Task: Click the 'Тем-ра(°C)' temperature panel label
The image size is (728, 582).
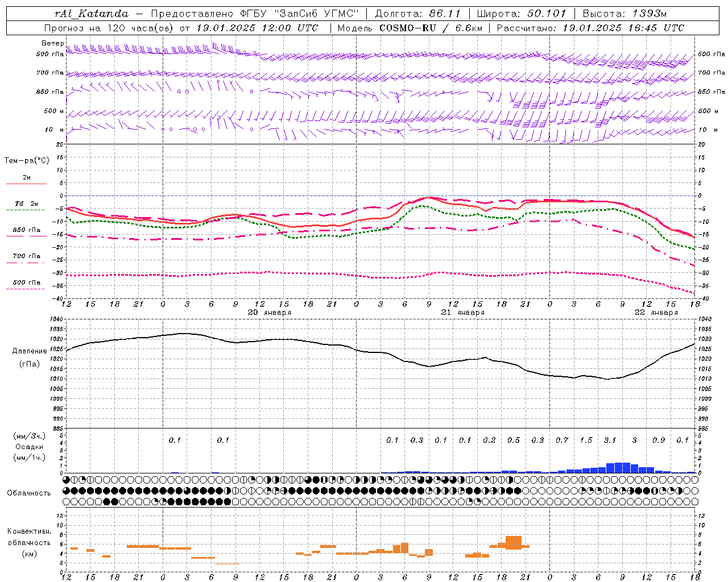Action: tap(27, 161)
